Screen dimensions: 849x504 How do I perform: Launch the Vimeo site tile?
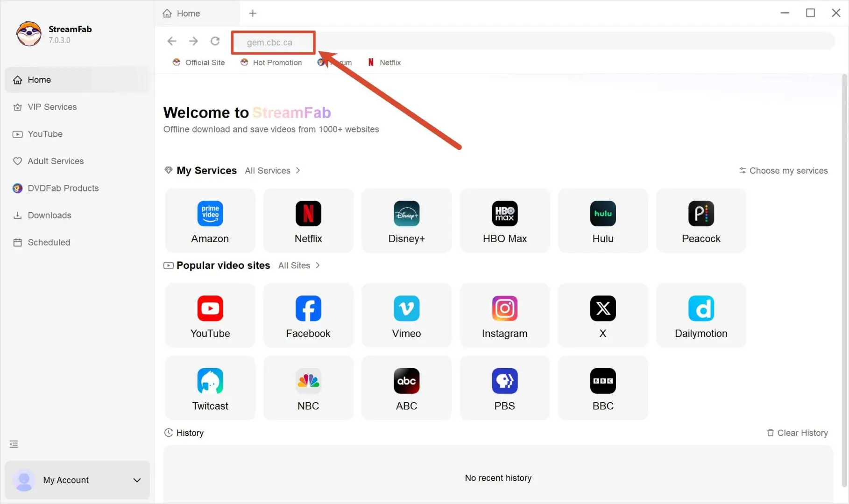click(x=406, y=315)
